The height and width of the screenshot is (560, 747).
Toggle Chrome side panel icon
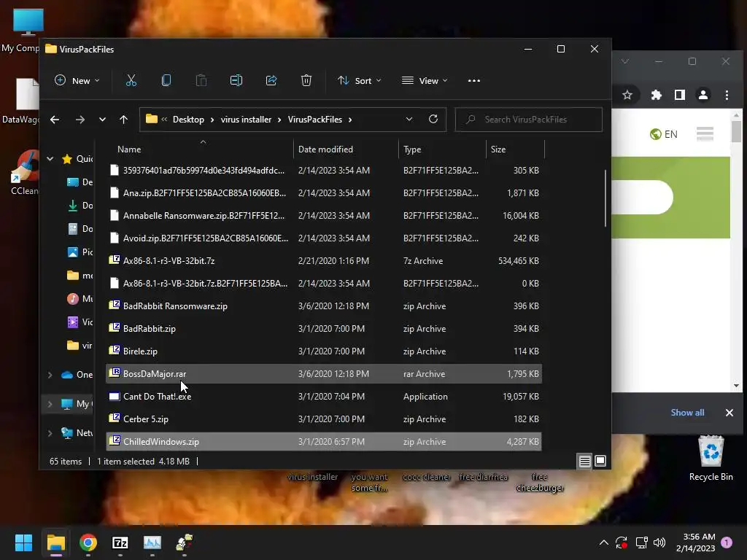point(680,96)
